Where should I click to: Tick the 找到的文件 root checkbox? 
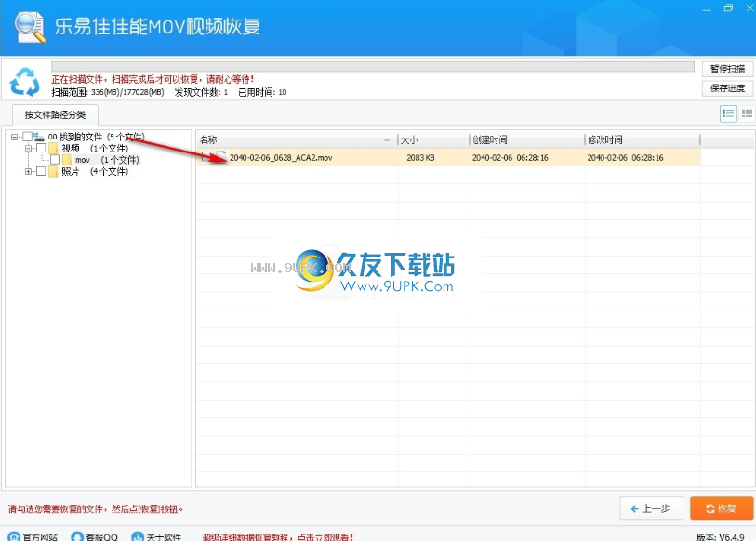pos(28,137)
